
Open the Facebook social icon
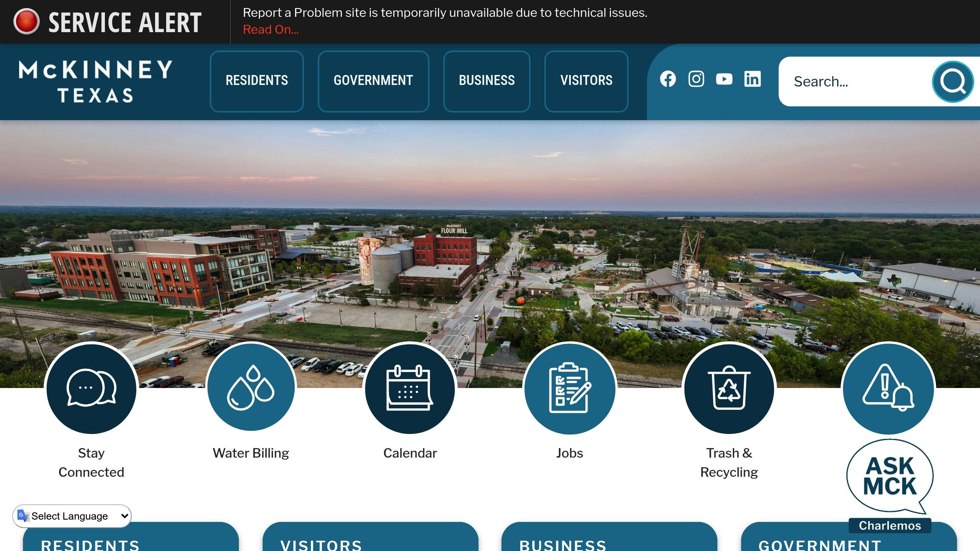tap(668, 79)
